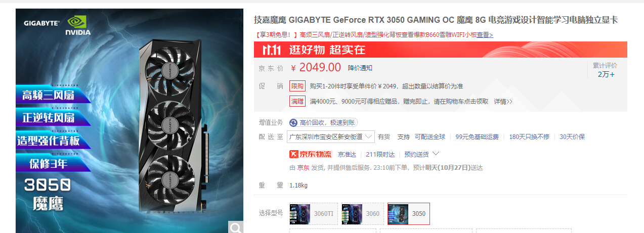Expand the 预约送货 options chevron
This screenshot has width=644, height=233.
[436, 154]
